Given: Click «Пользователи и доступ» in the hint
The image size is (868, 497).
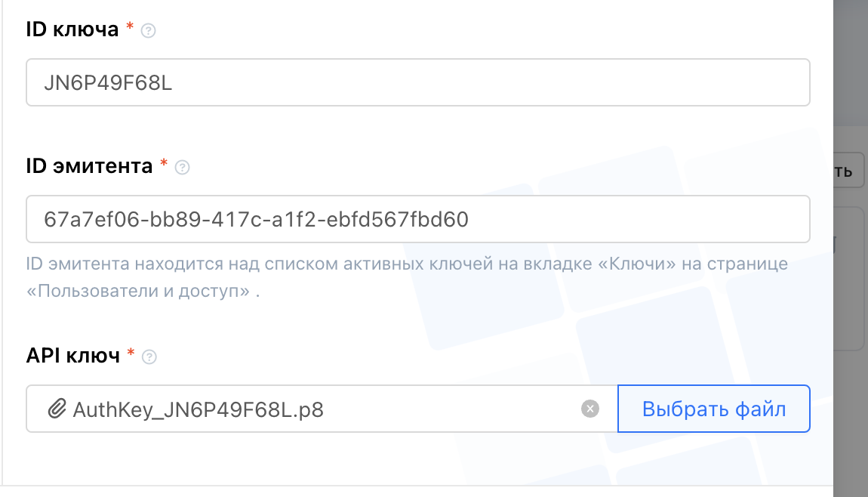Looking at the screenshot, I should [138, 290].
